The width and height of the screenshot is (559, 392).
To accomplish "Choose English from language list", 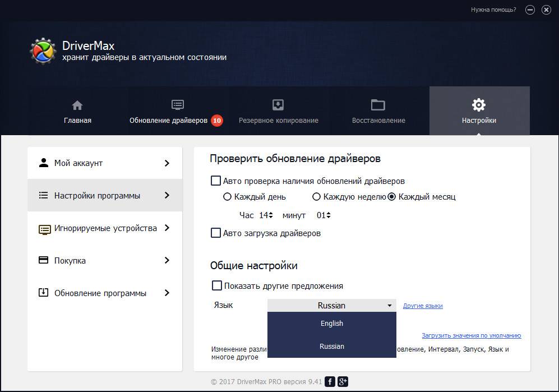I will click(x=331, y=323).
